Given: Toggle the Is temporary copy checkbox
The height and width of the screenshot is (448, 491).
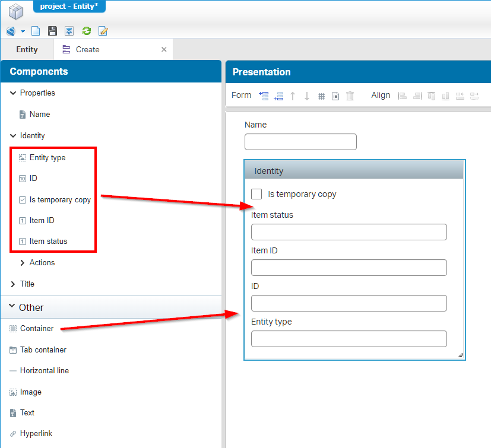Looking at the screenshot, I should coord(257,194).
